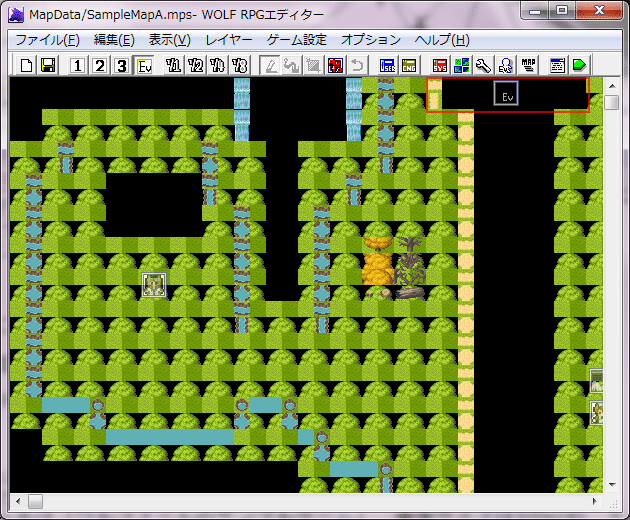This screenshot has height=520, width=630.
Task: Open the レイヤー menu
Action: 229,40
